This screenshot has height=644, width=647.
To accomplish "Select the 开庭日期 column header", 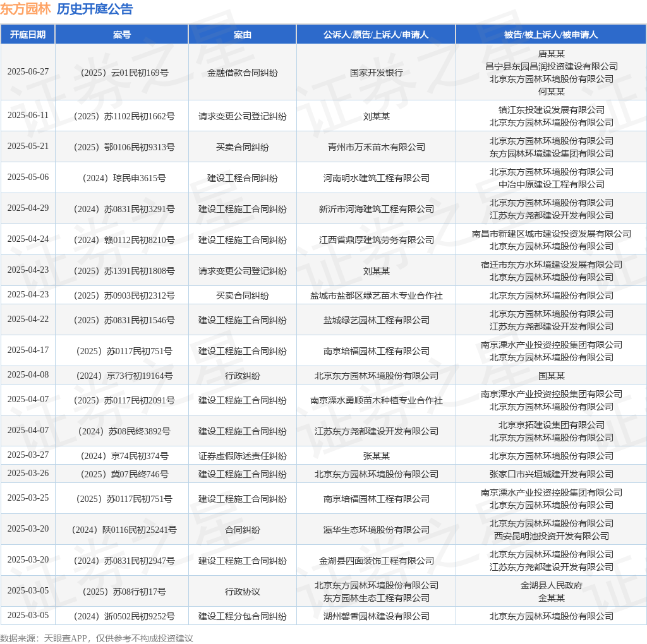I will point(28,35).
